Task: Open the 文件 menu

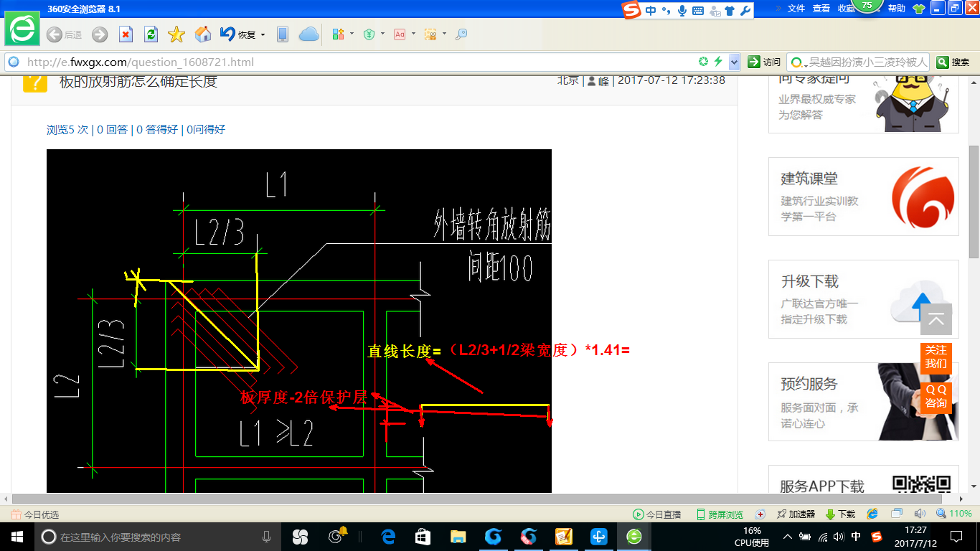Action: point(796,9)
